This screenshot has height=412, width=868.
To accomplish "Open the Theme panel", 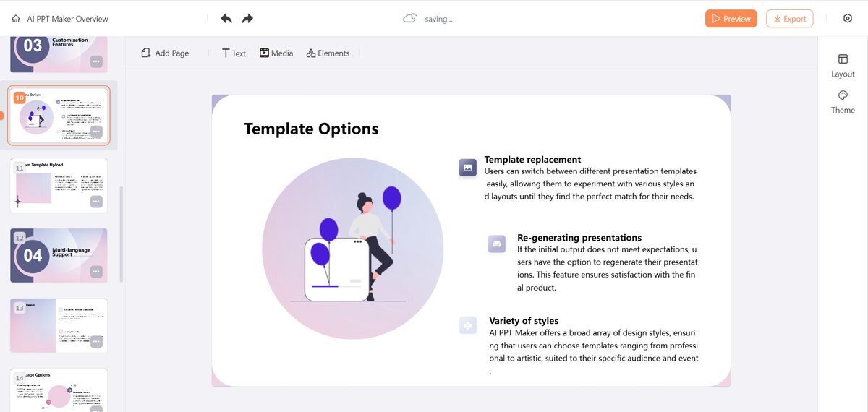I will tap(843, 103).
